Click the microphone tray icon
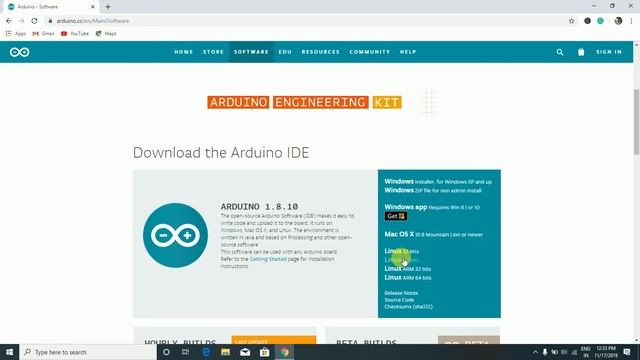The width and height of the screenshot is (640, 360). (x=545, y=352)
